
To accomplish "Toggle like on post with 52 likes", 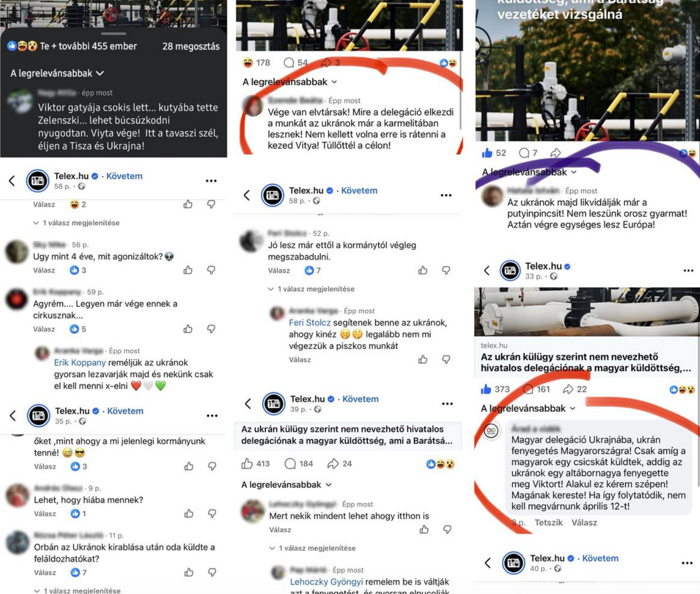I will 487,153.
